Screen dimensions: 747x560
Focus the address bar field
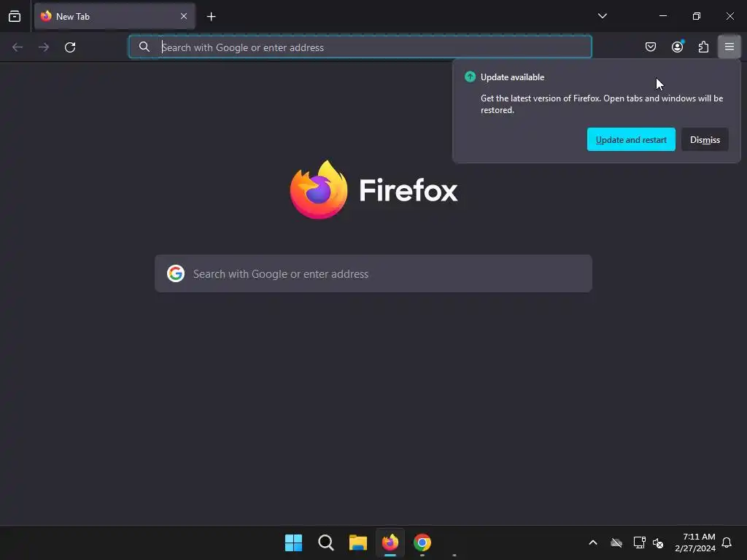pos(360,47)
